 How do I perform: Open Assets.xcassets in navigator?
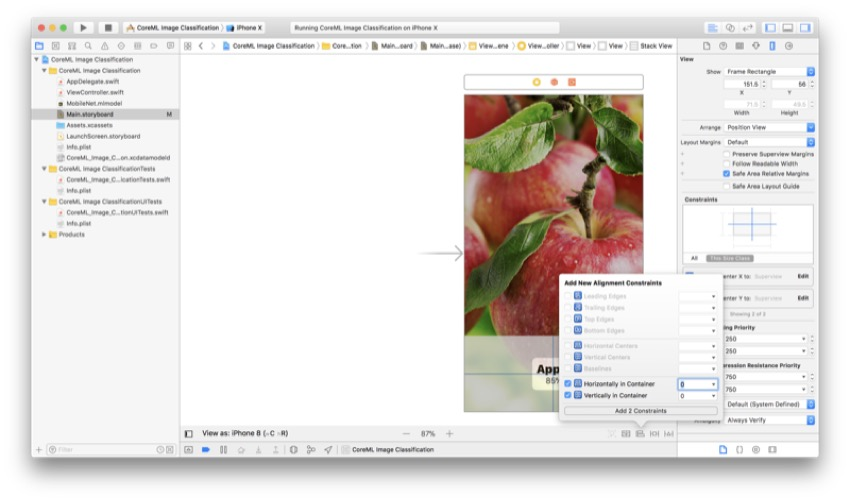pyautogui.click(x=89, y=125)
